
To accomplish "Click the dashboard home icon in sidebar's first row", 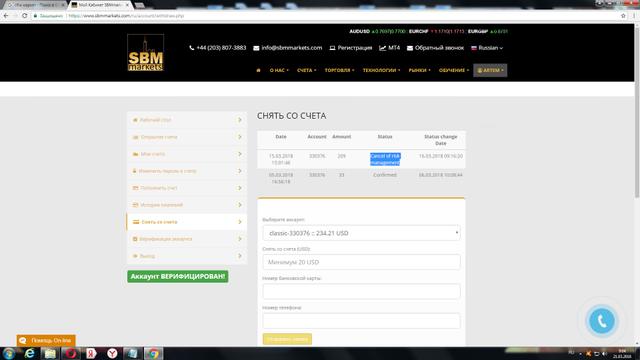I will [x=135, y=120].
